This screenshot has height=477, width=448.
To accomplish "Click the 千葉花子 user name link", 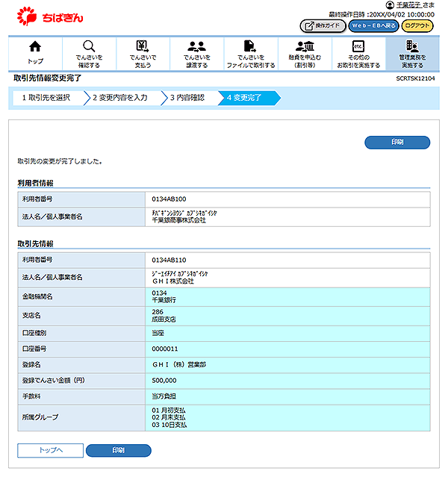I will (408, 5).
